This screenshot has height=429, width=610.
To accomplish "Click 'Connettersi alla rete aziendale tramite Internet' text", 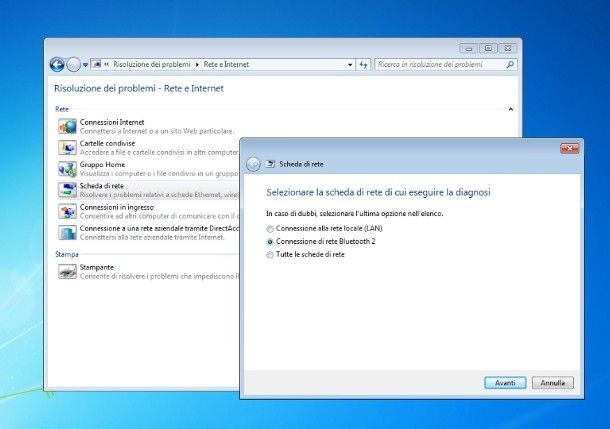I will click(x=152, y=237).
